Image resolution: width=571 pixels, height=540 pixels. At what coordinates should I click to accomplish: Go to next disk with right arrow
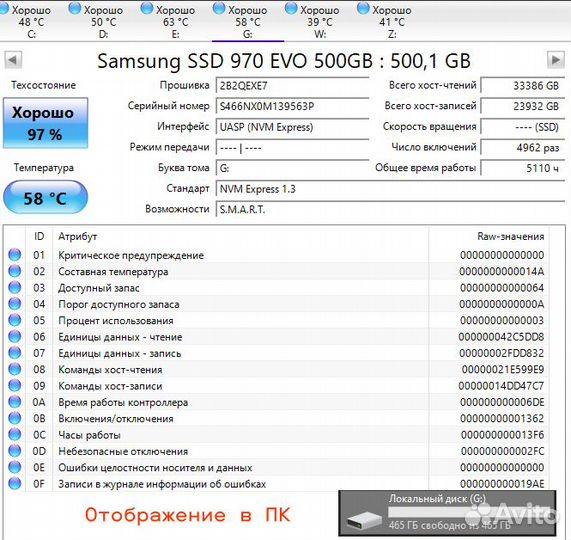pos(556,60)
